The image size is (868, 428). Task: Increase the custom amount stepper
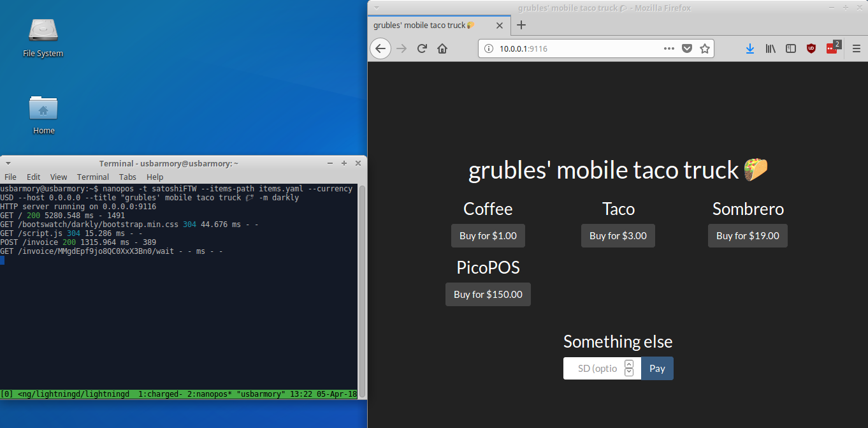[x=629, y=364]
